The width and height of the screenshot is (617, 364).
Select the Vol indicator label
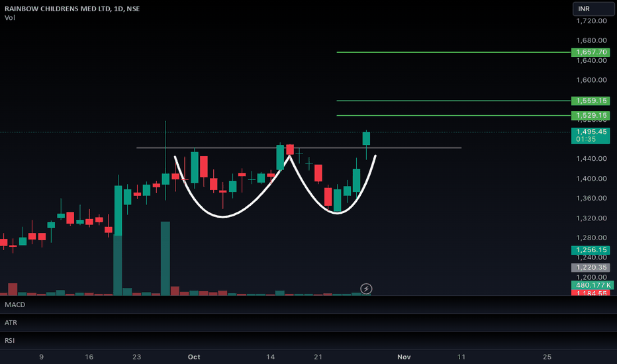pos(10,18)
